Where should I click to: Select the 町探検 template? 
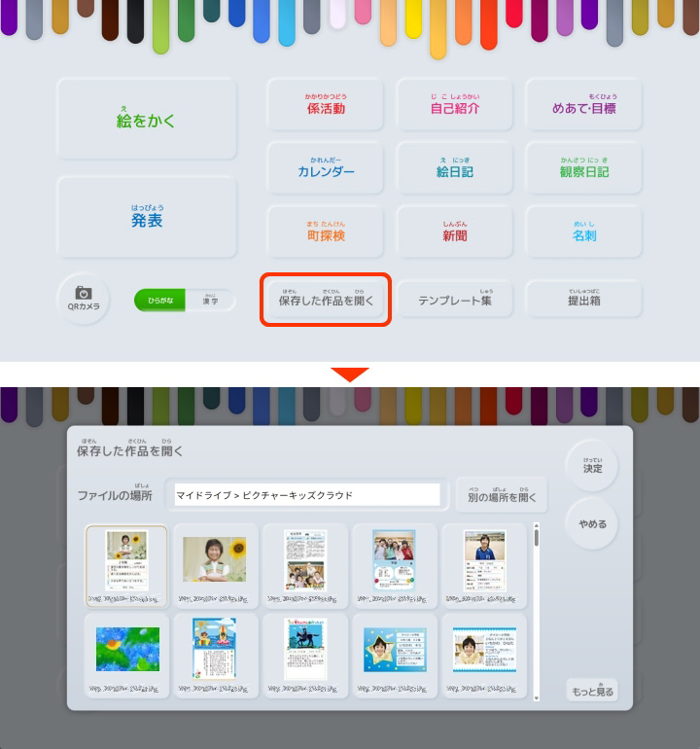pos(326,232)
